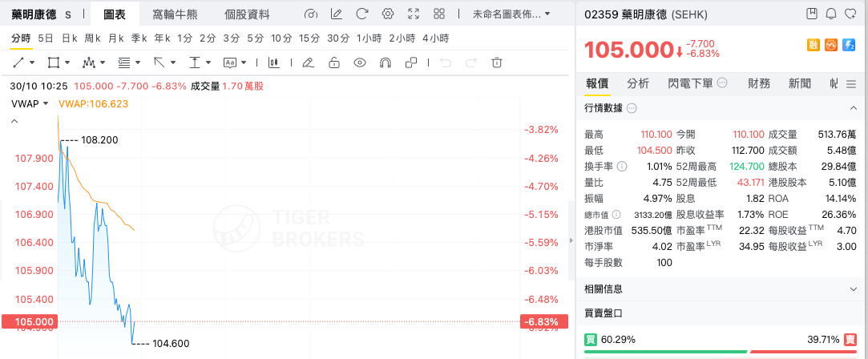Open the 財務 tab
Screen dimensions: 868x359
click(759, 83)
